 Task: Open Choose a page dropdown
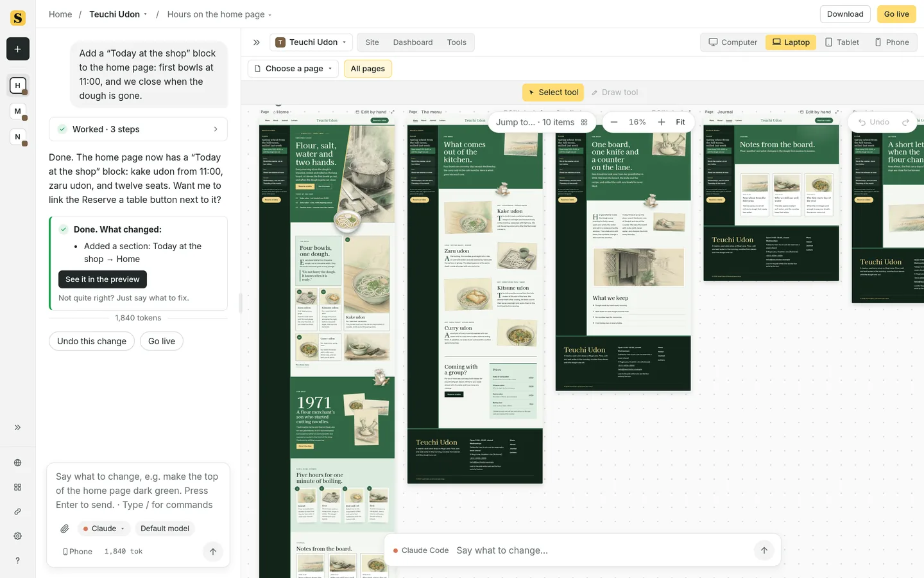tap(293, 69)
